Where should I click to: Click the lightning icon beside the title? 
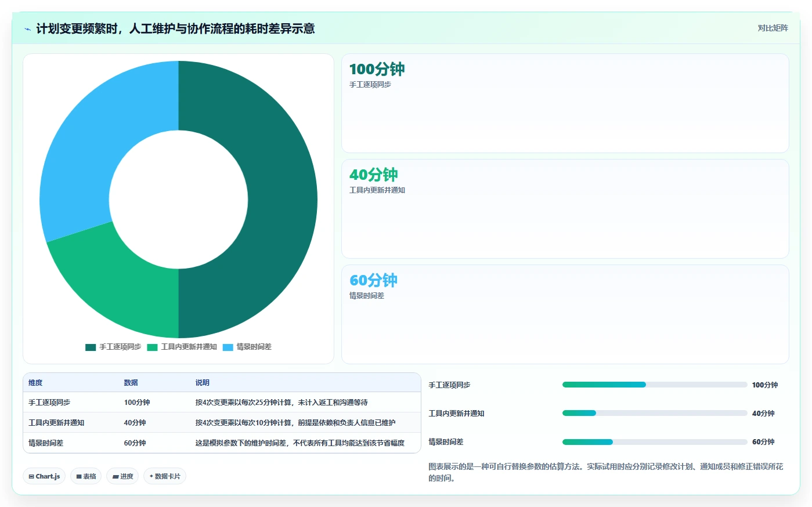coord(27,29)
